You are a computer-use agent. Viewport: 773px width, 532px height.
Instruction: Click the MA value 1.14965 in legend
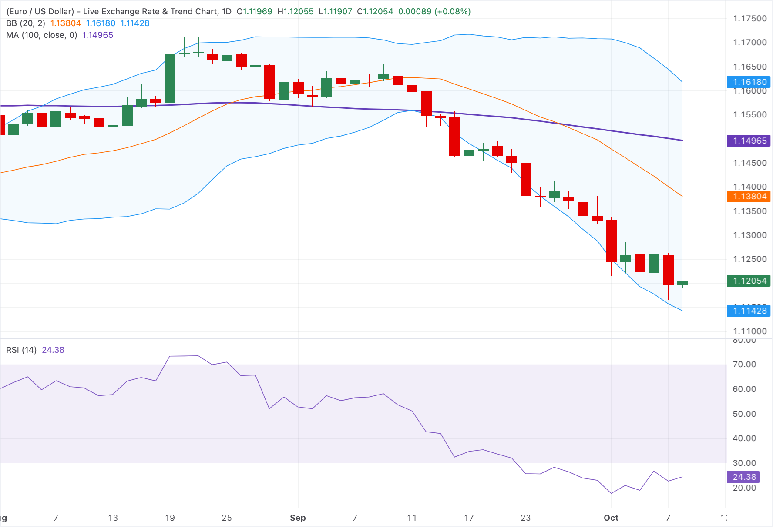(x=98, y=35)
